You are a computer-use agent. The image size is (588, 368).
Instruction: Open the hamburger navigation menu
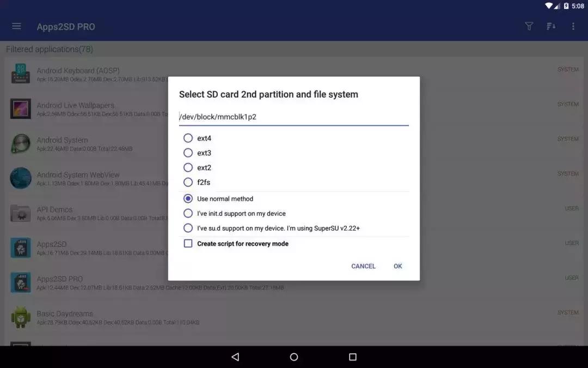pos(16,26)
